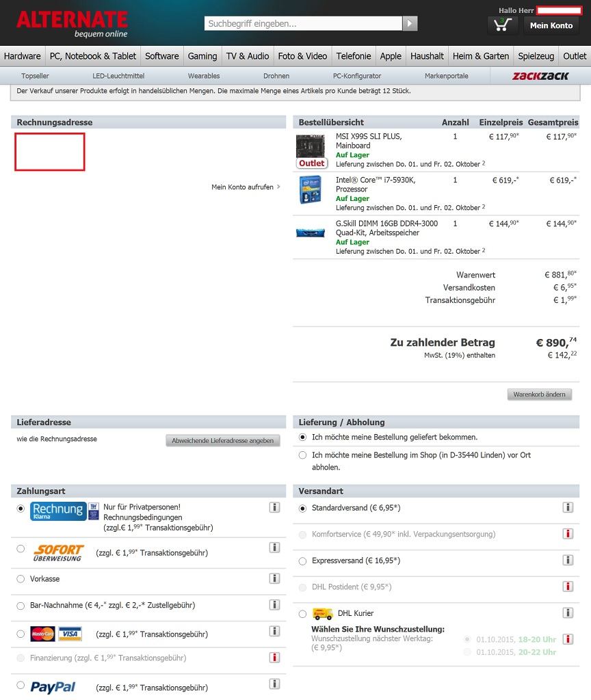
Task: Click Warenkorb ändern button
Action: pos(539,394)
